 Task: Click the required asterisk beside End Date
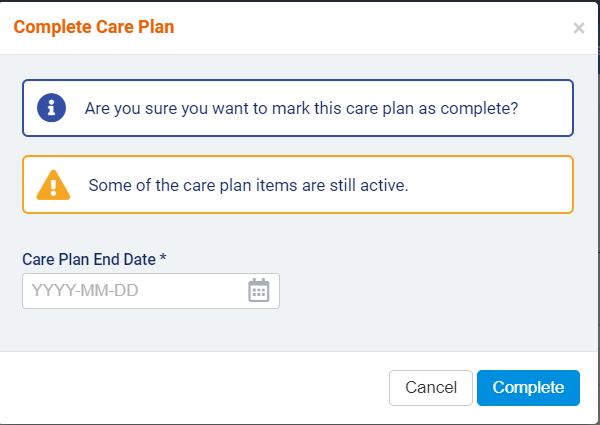pos(163,259)
